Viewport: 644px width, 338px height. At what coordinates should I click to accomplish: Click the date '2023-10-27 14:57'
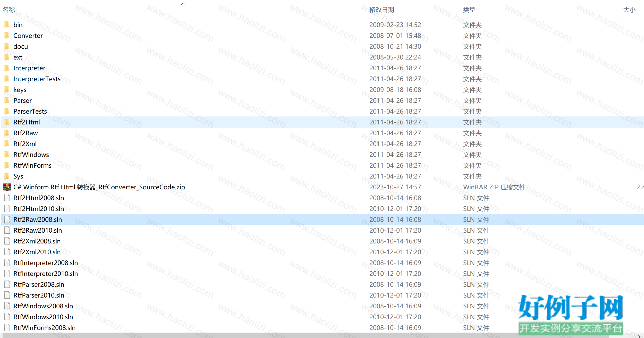tap(395, 187)
